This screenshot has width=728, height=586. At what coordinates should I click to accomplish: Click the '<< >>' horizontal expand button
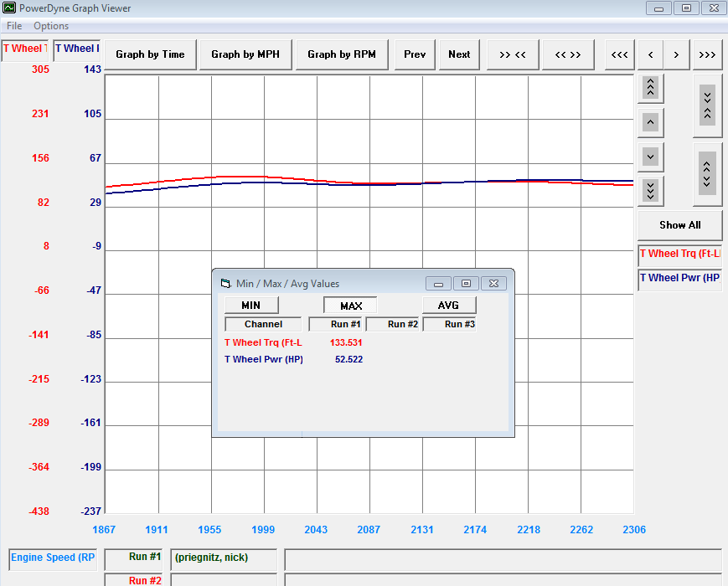(567, 54)
